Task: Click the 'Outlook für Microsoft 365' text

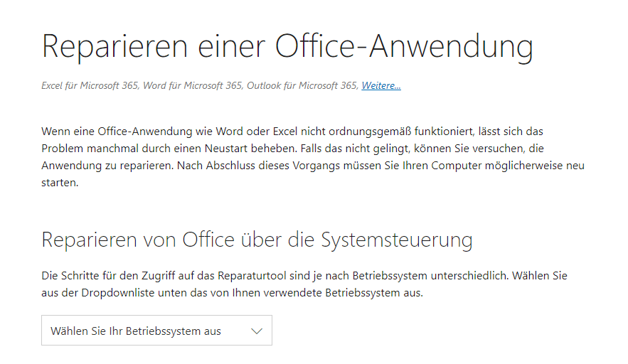Action: (x=302, y=86)
